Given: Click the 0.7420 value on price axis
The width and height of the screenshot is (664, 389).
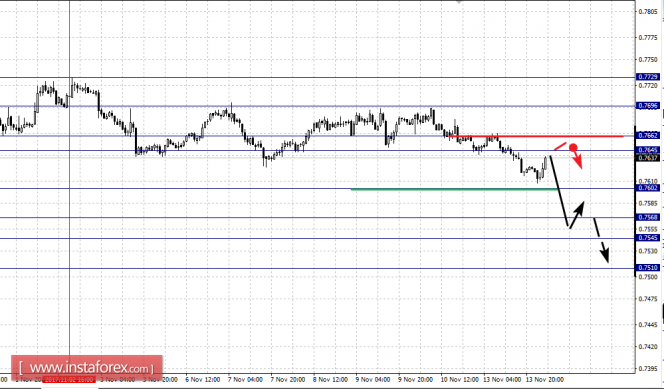Looking at the screenshot, I should tap(648, 347).
